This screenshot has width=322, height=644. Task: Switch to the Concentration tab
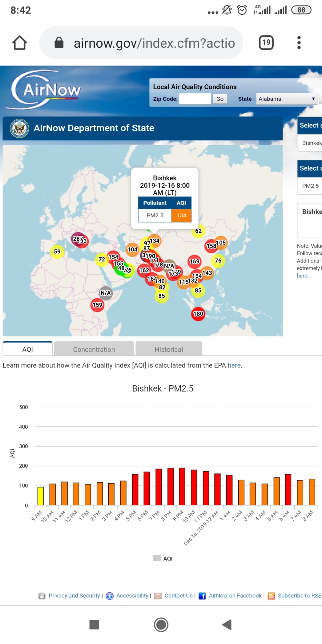[94, 349]
